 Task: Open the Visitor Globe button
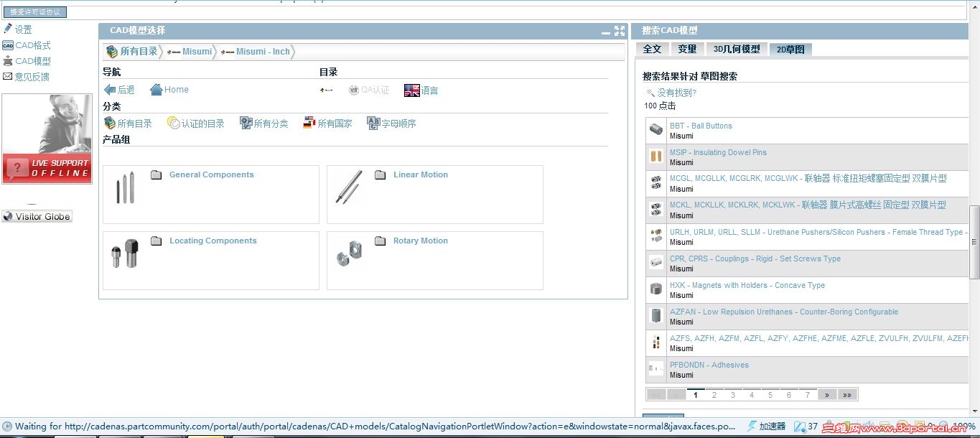[x=37, y=216]
